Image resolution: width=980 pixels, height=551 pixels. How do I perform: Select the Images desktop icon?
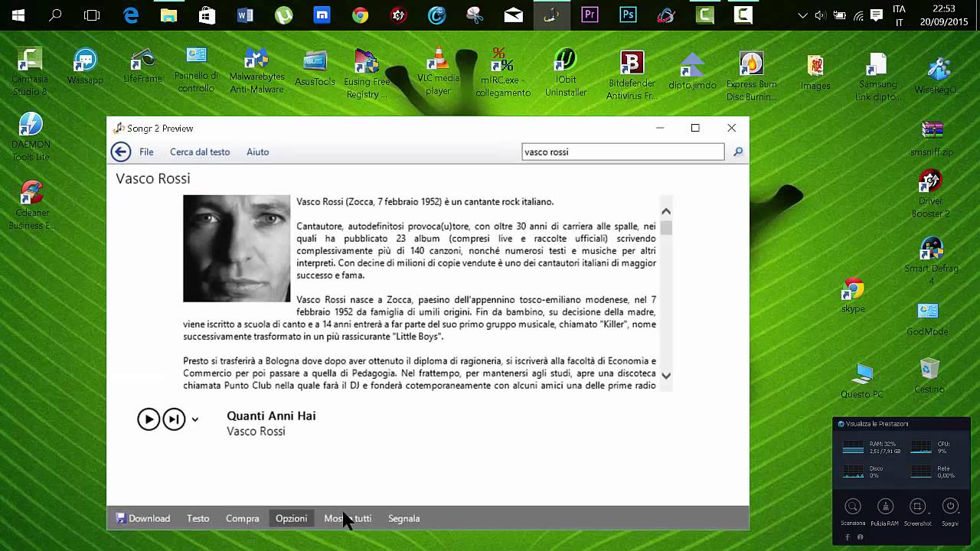(815, 73)
